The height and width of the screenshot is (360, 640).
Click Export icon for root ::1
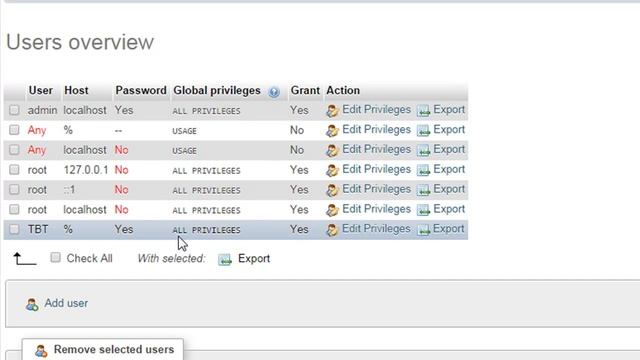click(x=423, y=190)
